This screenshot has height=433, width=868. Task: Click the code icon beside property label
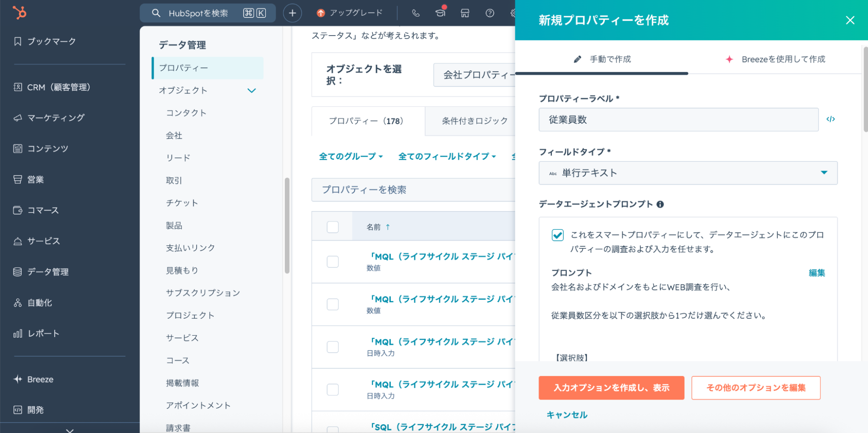pos(830,119)
